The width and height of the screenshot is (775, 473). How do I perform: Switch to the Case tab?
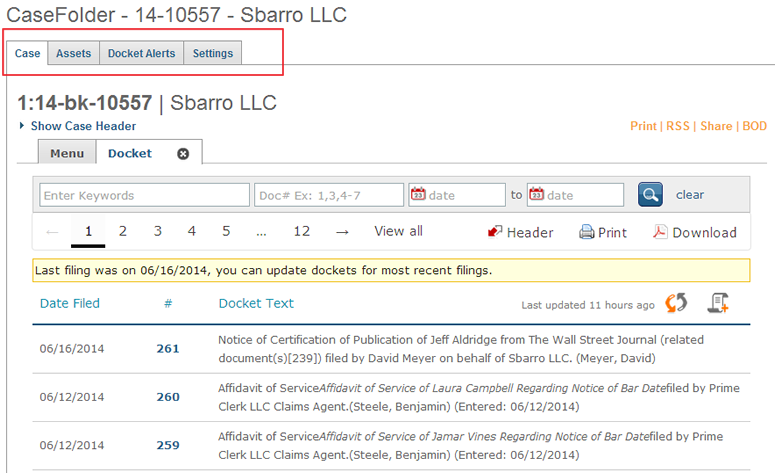click(27, 53)
